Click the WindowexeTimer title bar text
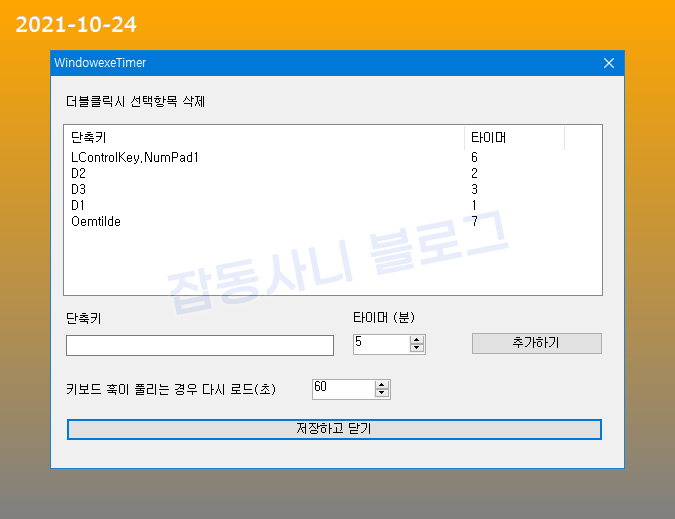Viewport: 675px width, 519px height. click(100, 63)
